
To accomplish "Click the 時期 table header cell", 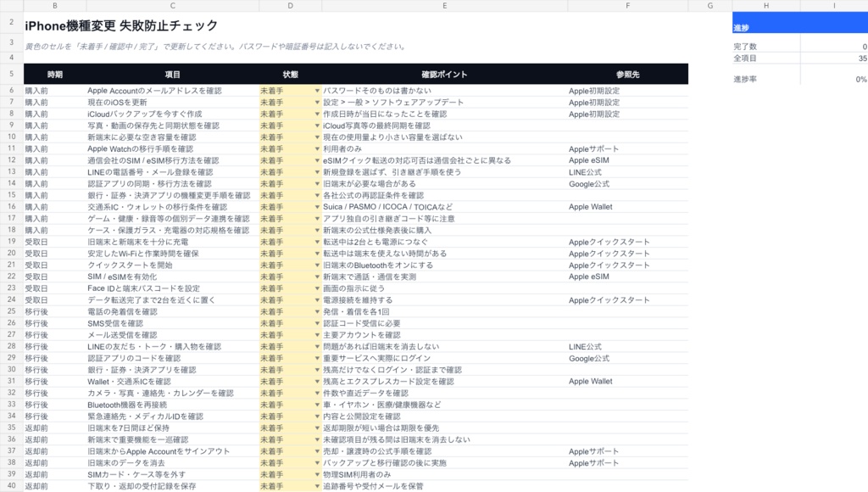I will (55, 75).
